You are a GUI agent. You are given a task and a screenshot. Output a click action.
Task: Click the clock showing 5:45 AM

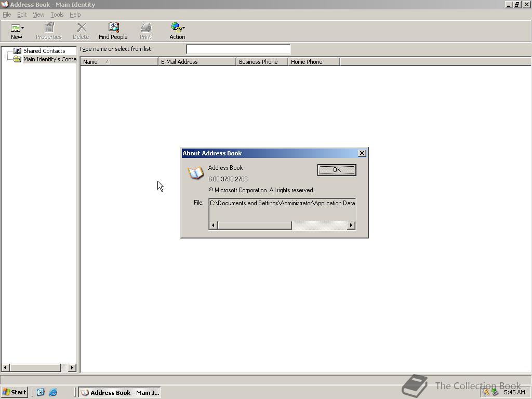click(514, 393)
